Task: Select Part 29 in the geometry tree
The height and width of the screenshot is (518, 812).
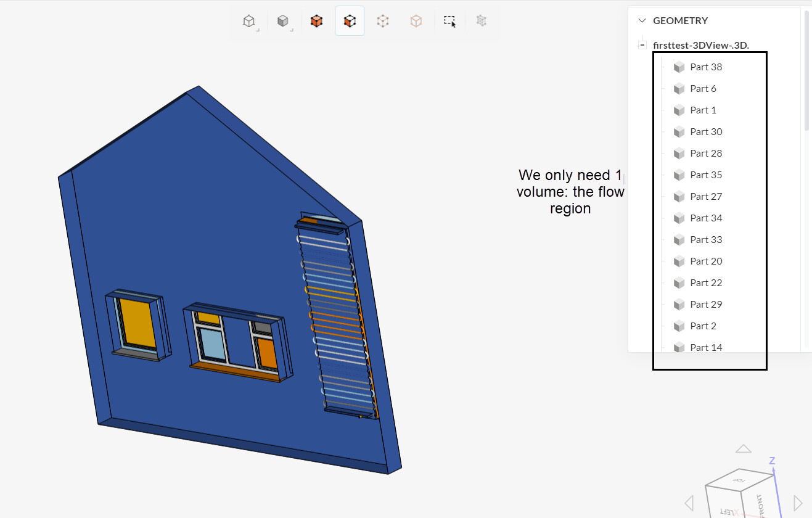Action: pyautogui.click(x=707, y=304)
